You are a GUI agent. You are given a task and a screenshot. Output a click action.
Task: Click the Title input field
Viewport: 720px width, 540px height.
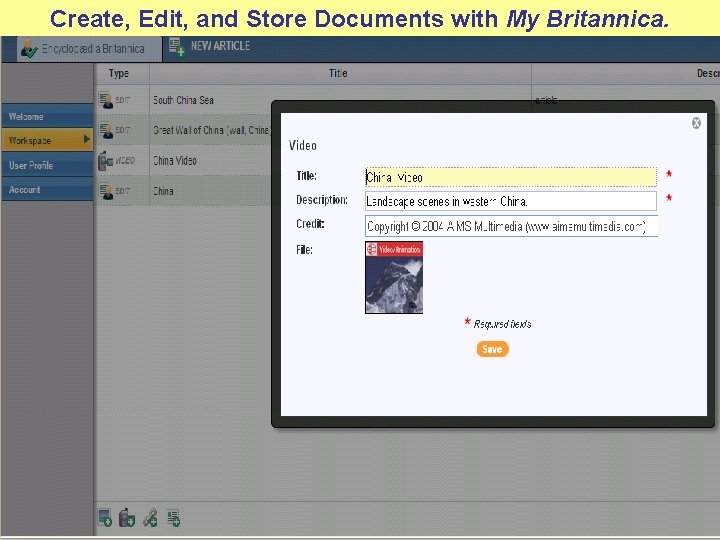[x=511, y=177]
